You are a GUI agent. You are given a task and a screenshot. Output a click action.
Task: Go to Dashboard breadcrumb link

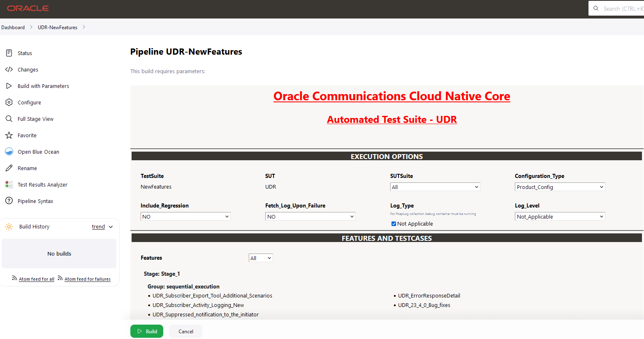click(13, 28)
